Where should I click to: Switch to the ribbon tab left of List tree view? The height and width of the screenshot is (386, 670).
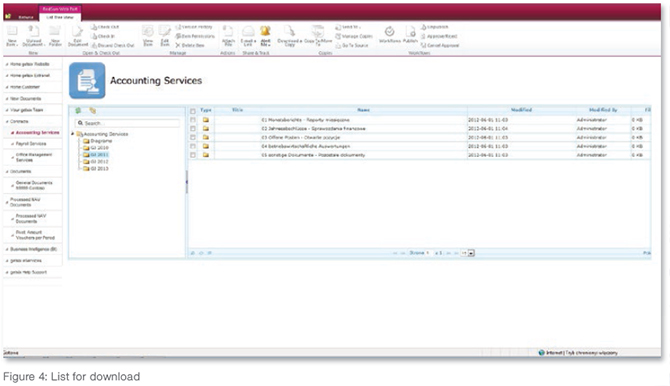26,17
